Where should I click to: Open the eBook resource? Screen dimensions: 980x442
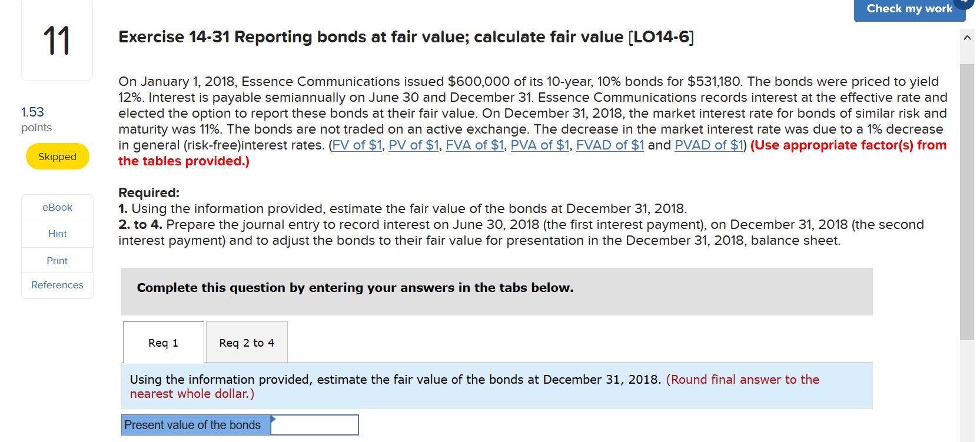57,207
